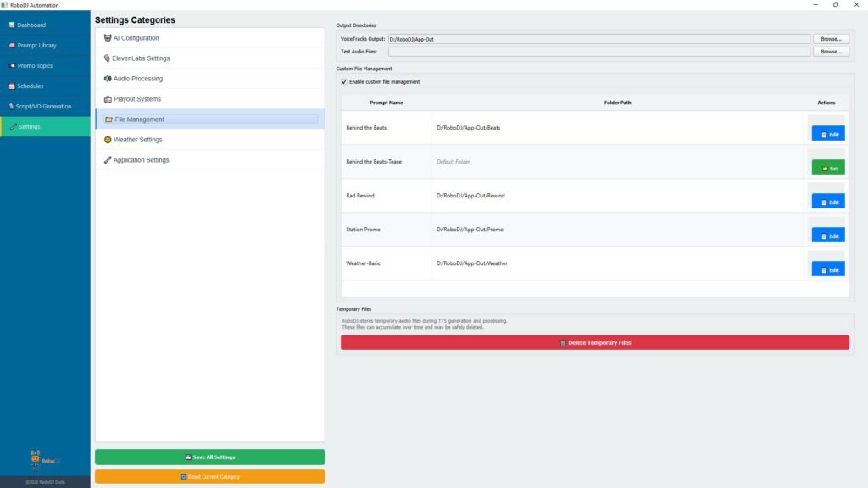This screenshot has width=868, height=488.
Task: Select the File Management category
Action: click(x=139, y=119)
